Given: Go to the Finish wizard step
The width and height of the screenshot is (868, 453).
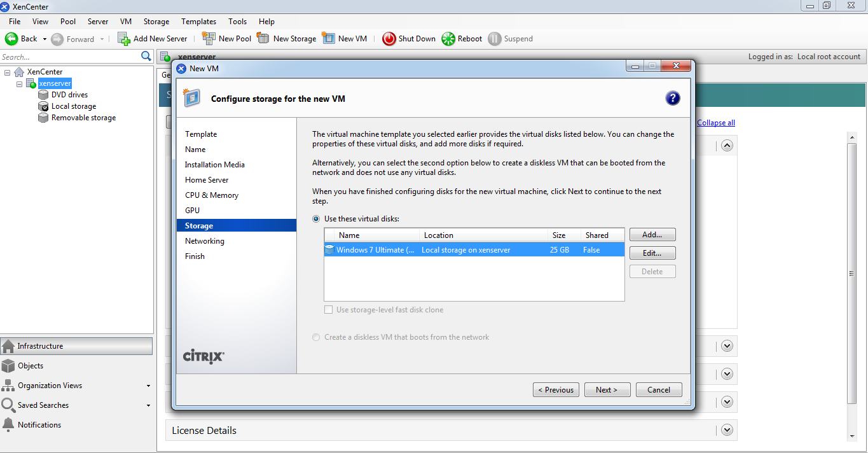Looking at the screenshot, I should [x=195, y=256].
